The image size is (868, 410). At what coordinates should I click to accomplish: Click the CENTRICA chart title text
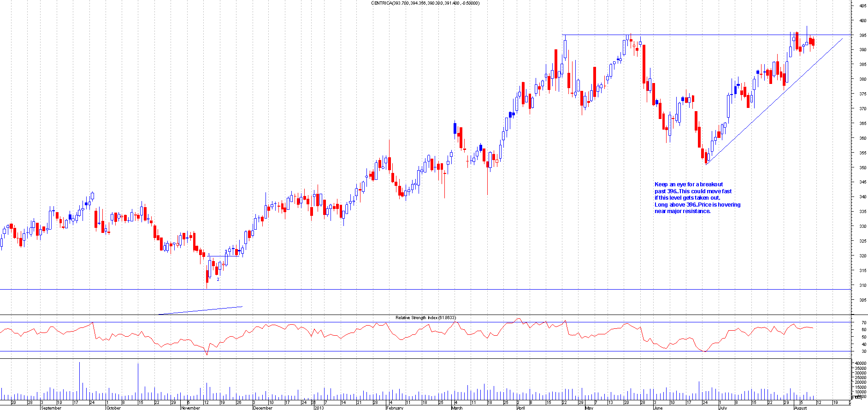(x=425, y=3)
